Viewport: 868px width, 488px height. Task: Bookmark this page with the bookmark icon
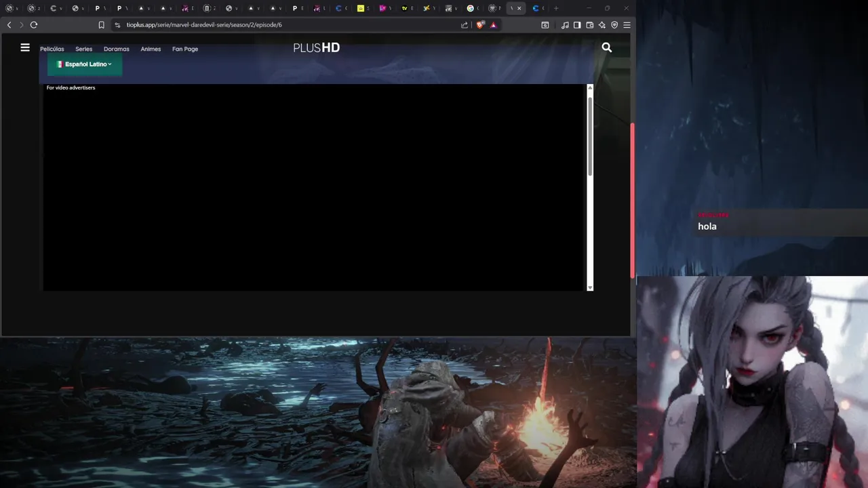pyautogui.click(x=101, y=25)
